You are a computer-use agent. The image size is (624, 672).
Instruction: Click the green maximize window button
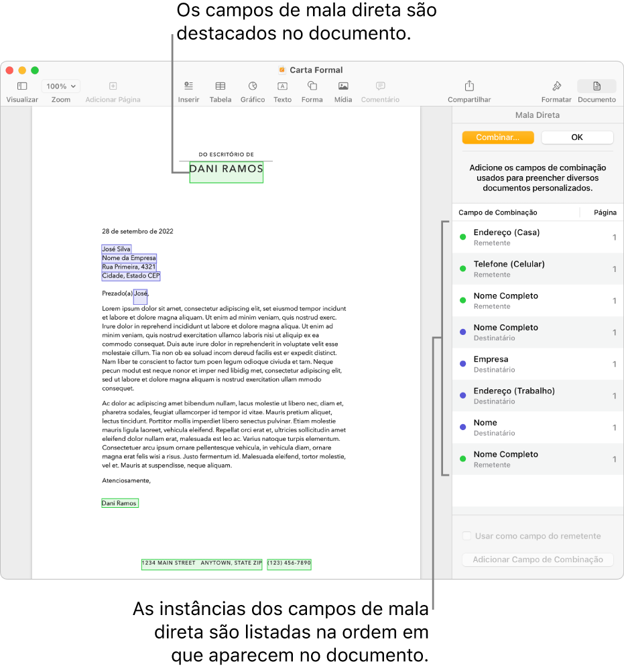tap(35, 70)
